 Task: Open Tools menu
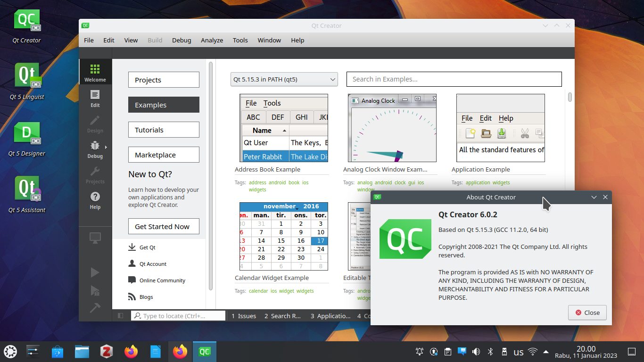240,40
